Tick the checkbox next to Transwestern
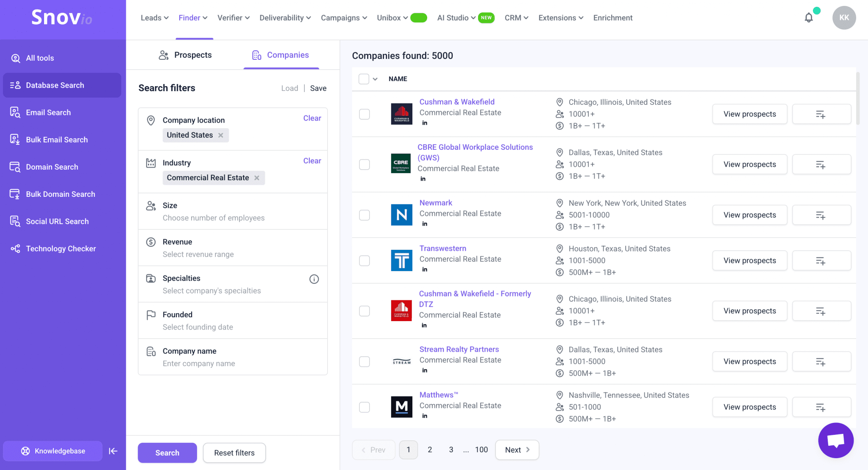 point(364,260)
